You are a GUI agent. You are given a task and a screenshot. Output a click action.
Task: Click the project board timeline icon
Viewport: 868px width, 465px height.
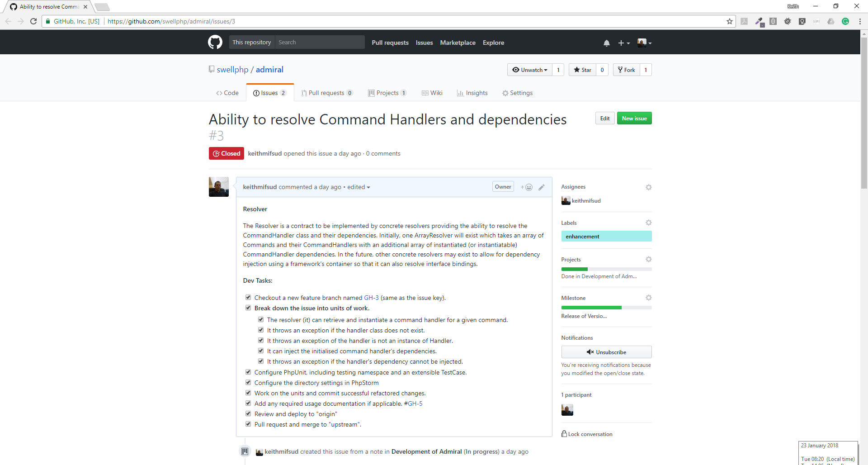[245, 451]
